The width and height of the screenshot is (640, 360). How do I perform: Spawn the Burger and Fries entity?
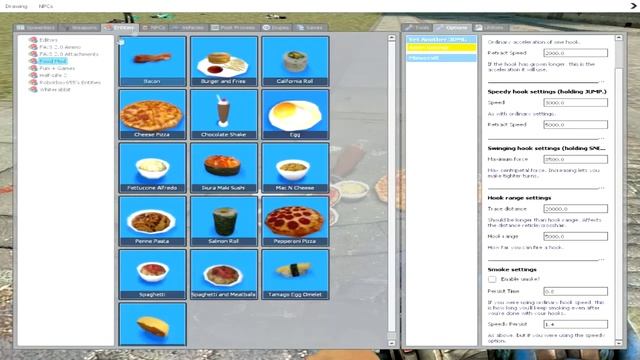[x=224, y=61]
